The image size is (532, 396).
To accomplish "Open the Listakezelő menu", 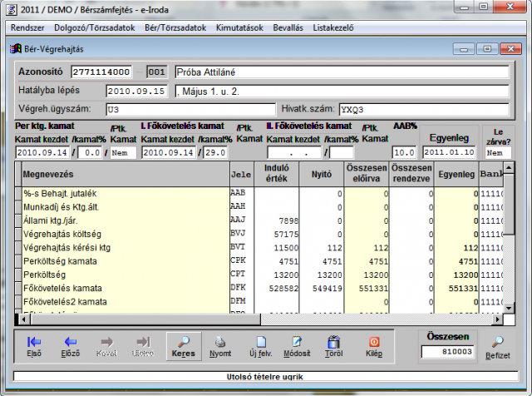I will pyautogui.click(x=332, y=27).
